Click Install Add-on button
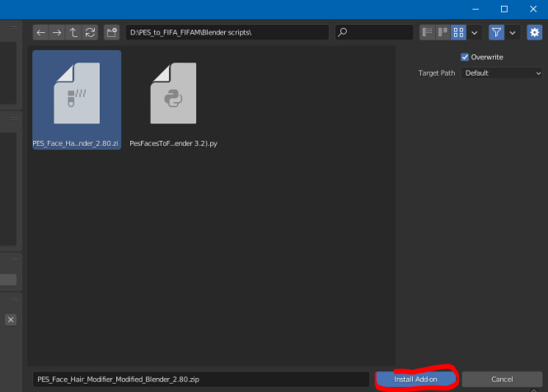This screenshot has height=392, width=548. point(416,380)
